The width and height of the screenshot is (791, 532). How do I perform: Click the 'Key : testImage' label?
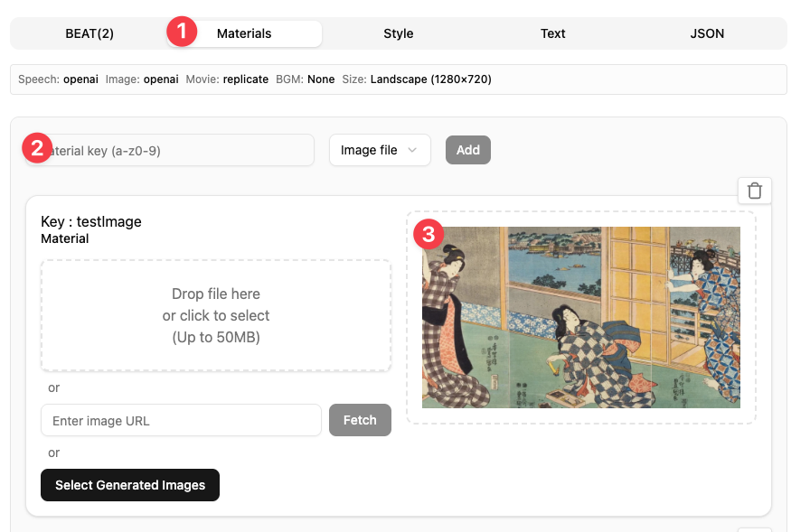[91, 221]
